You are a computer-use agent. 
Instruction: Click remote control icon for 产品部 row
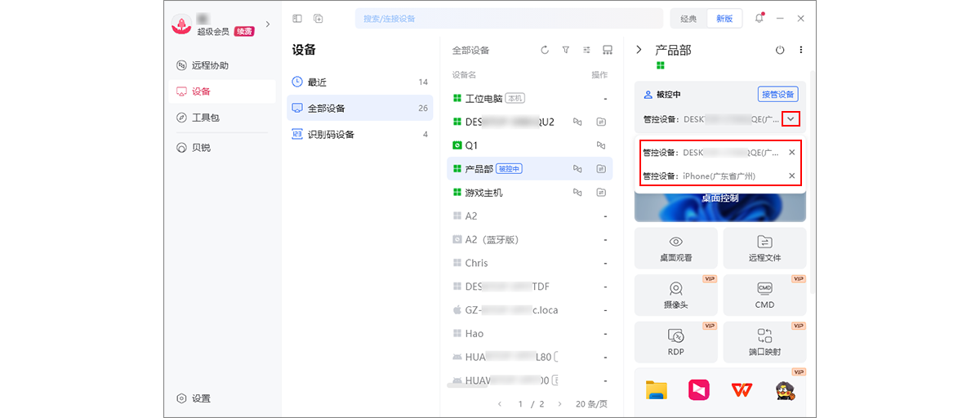[577, 169]
